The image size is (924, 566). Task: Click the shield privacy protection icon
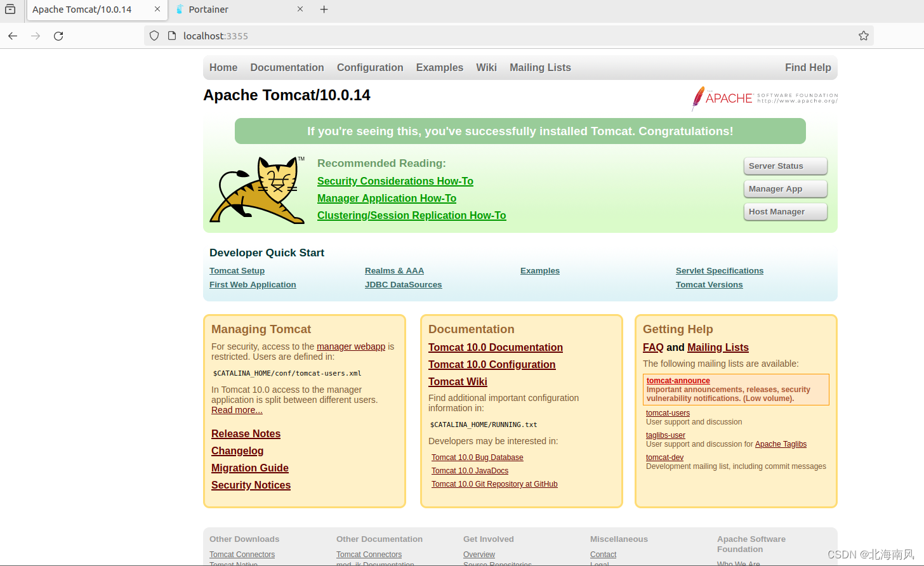(x=154, y=36)
